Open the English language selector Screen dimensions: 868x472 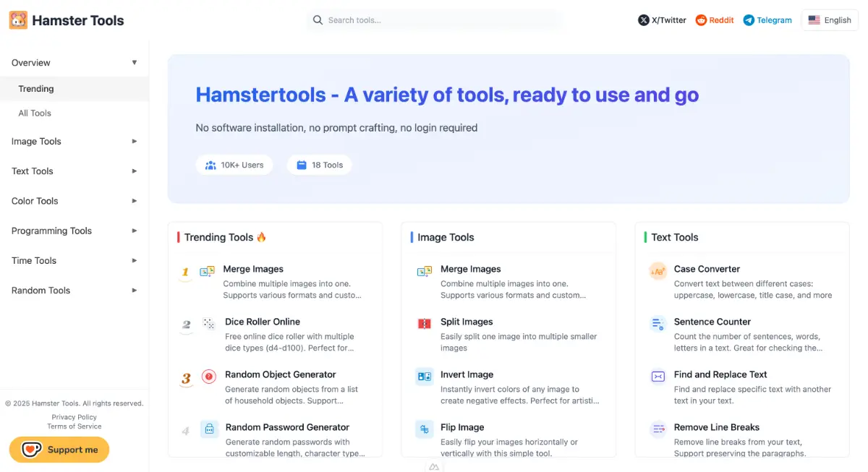coord(830,20)
